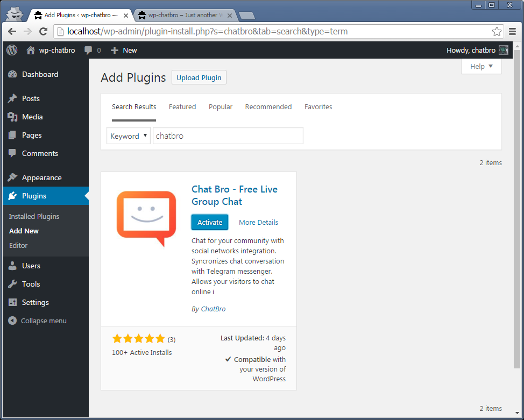The width and height of the screenshot is (524, 420).
Task: Open Tools in the sidebar
Action: pyautogui.click(x=31, y=284)
